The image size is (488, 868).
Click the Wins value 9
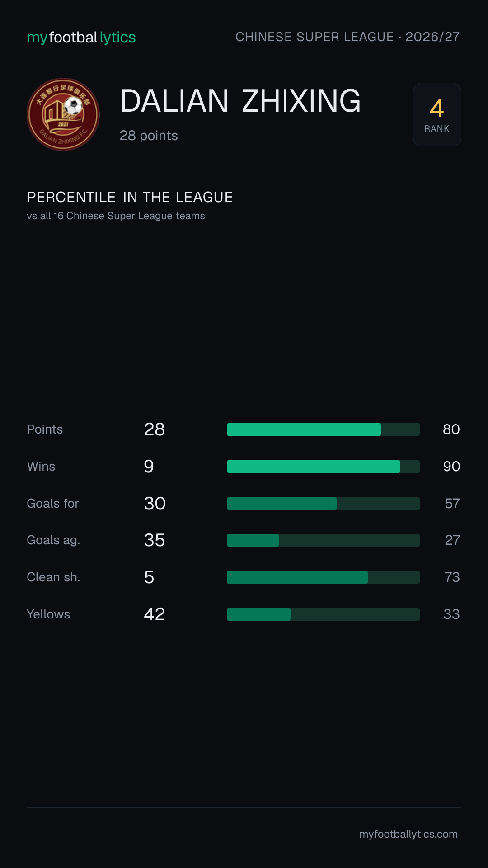(149, 467)
